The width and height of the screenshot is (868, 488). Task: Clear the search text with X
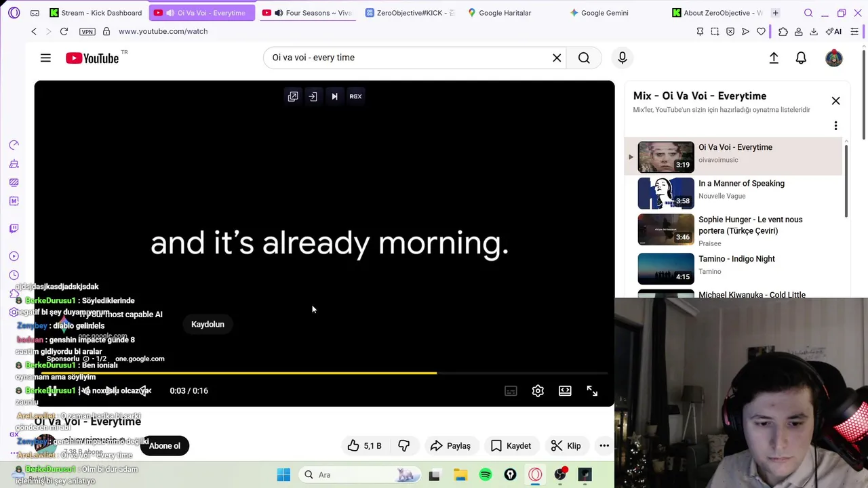click(x=557, y=58)
